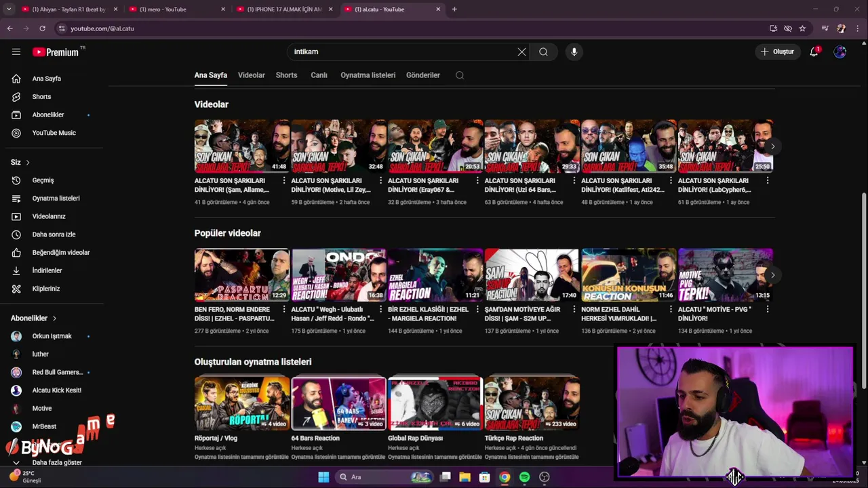The image size is (868, 488).
Task: Switch to channel Videolar tab
Action: click(251, 75)
